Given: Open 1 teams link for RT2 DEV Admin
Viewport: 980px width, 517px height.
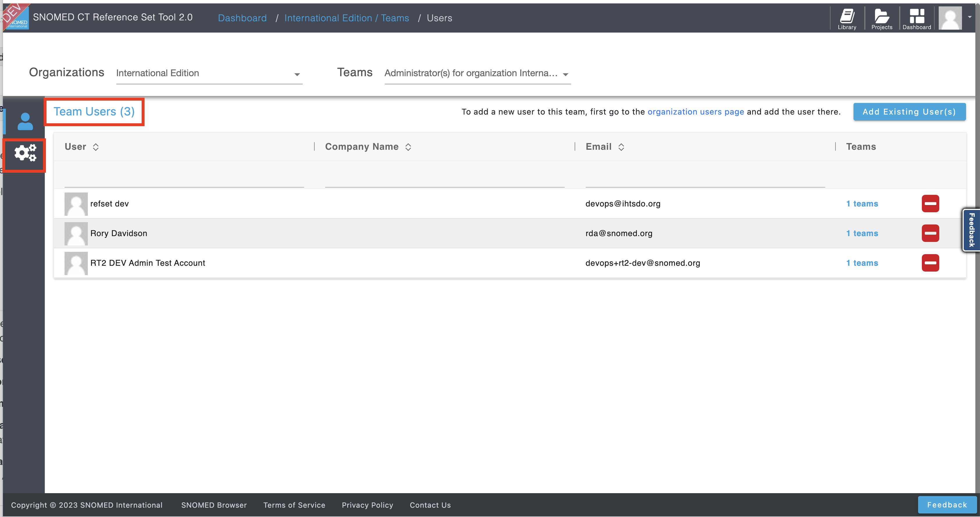Looking at the screenshot, I should pyautogui.click(x=862, y=263).
